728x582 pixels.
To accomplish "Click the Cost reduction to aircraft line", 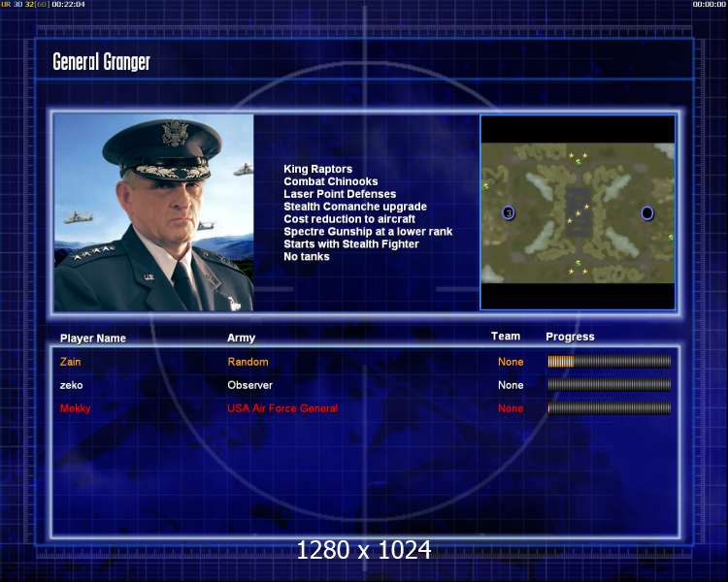I will [x=349, y=219].
